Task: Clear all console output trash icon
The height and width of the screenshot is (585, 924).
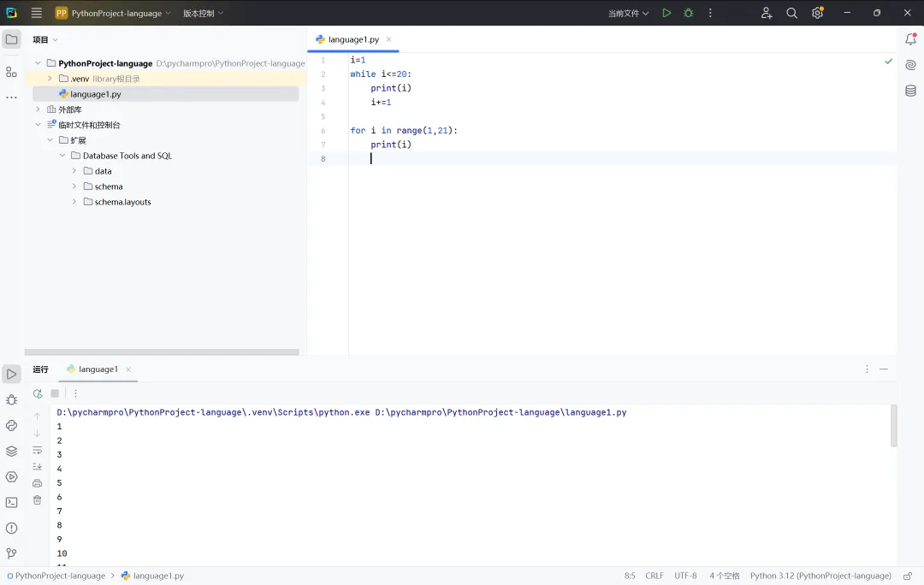Action: [x=37, y=500]
